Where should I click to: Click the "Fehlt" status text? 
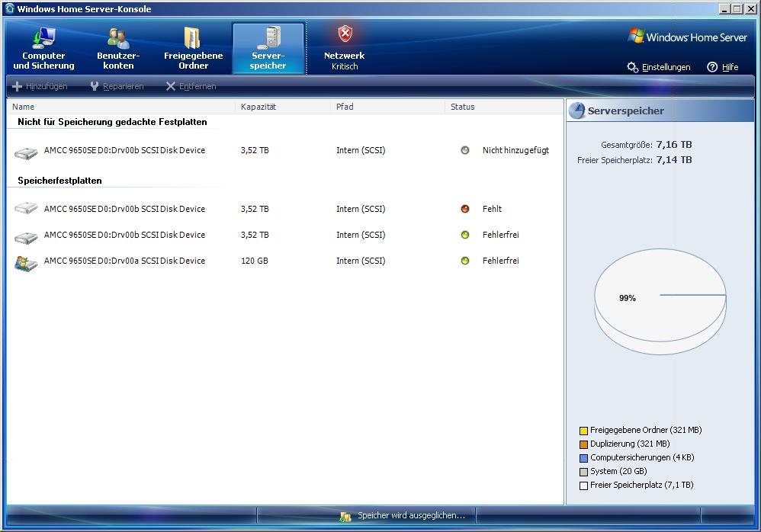(x=492, y=209)
